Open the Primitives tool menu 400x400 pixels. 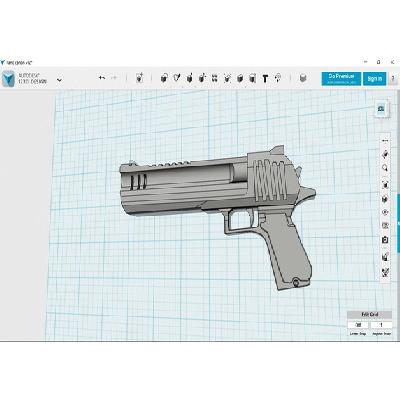click(x=164, y=78)
